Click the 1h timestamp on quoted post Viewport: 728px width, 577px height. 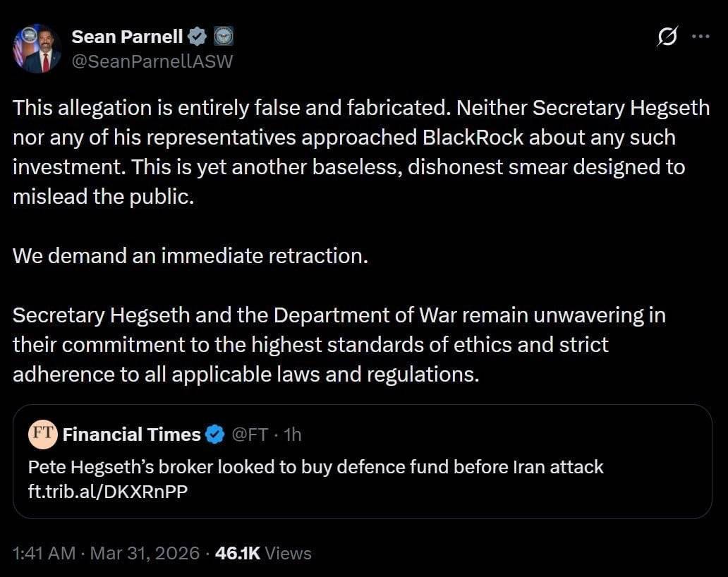point(292,435)
